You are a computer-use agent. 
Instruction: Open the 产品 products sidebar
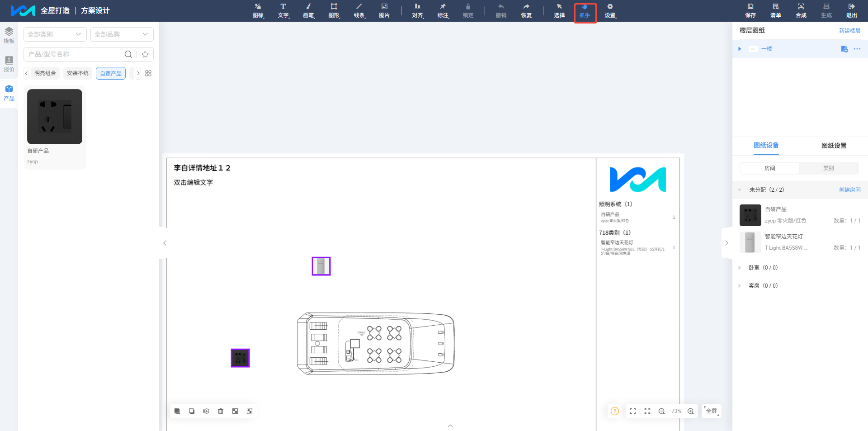pos(9,93)
